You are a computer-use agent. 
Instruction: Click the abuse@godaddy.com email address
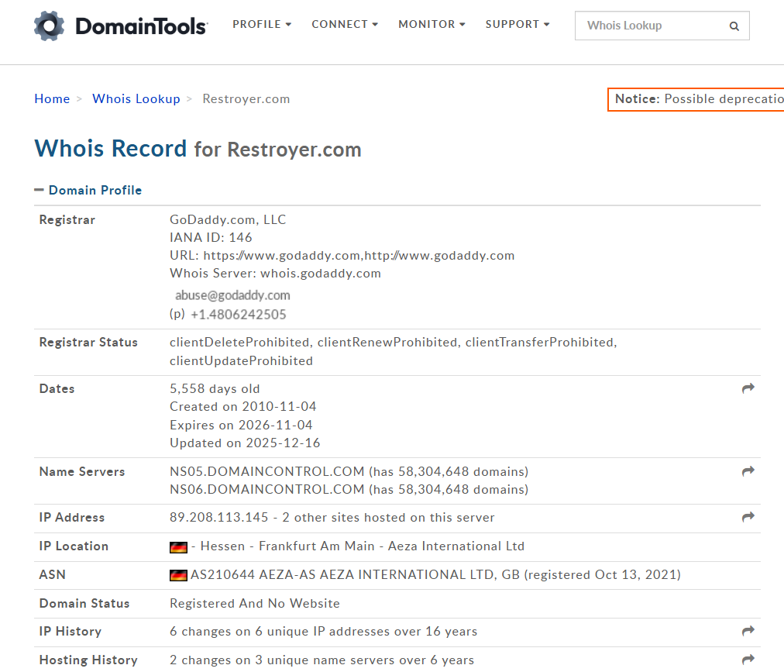coord(232,295)
